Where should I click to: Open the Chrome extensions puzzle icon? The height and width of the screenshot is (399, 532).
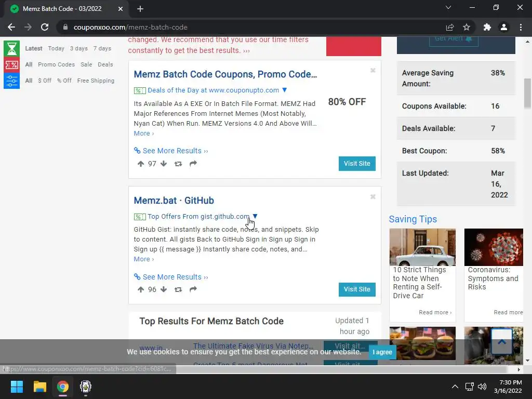[487, 27]
